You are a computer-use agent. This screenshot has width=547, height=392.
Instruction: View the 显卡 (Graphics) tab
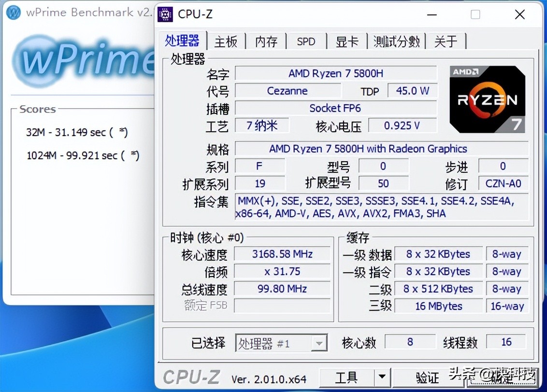tap(347, 42)
